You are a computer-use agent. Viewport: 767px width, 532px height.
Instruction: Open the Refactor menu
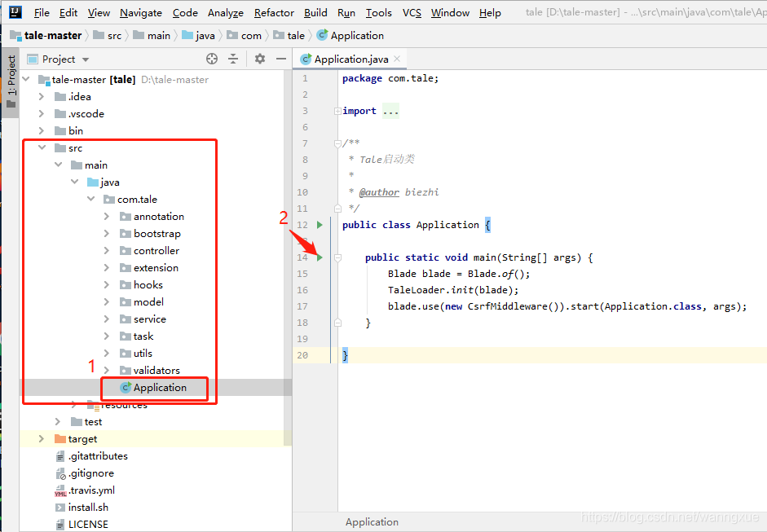click(274, 13)
